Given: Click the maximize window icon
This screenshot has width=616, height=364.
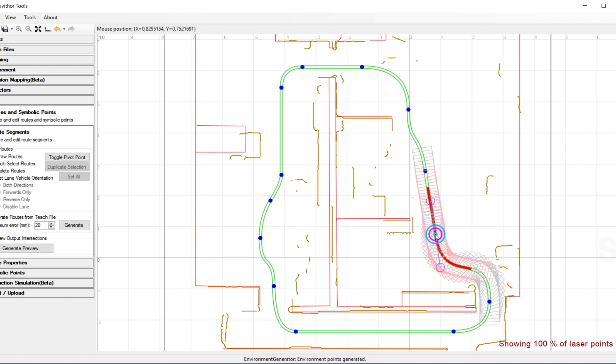Looking at the screenshot, I should pyautogui.click(x=604, y=6).
